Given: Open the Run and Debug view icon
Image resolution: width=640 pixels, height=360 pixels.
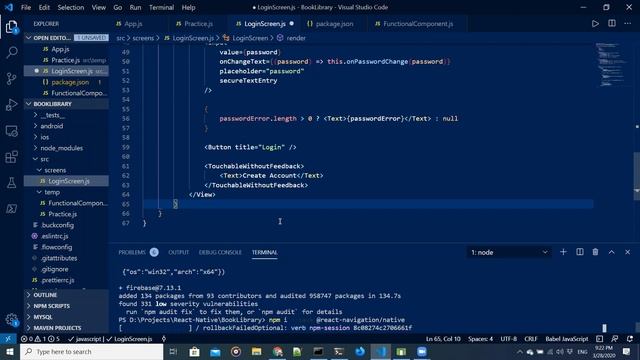Looking at the screenshot, I should click(11, 104).
